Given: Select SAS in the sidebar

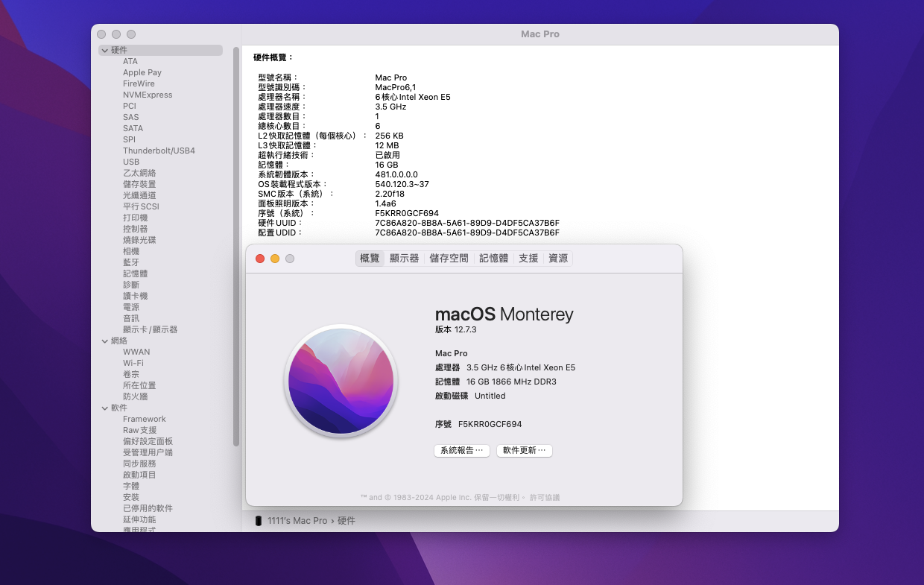Looking at the screenshot, I should (x=131, y=117).
